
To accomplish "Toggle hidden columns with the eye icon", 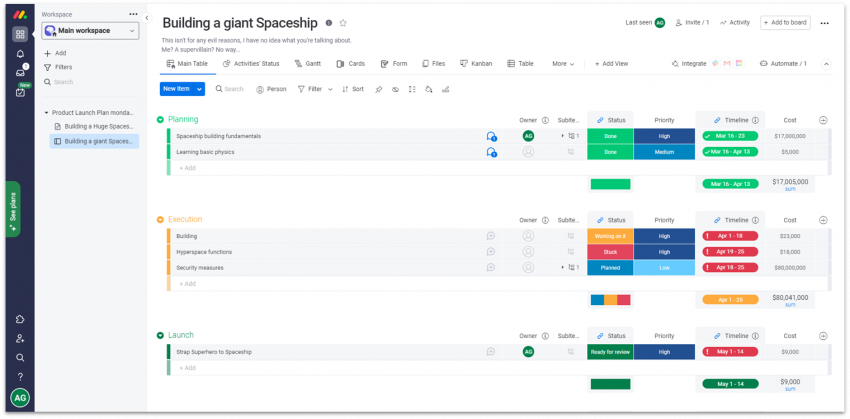I will (x=395, y=89).
